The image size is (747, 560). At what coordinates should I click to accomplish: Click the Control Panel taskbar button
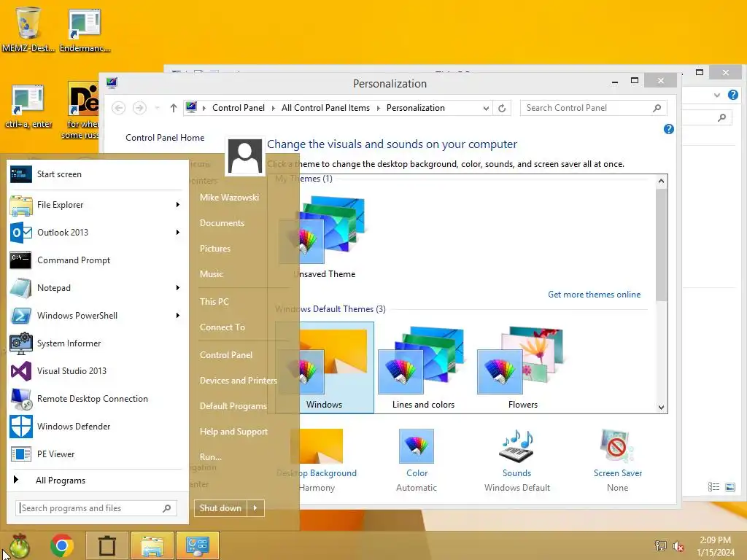pos(198,545)
